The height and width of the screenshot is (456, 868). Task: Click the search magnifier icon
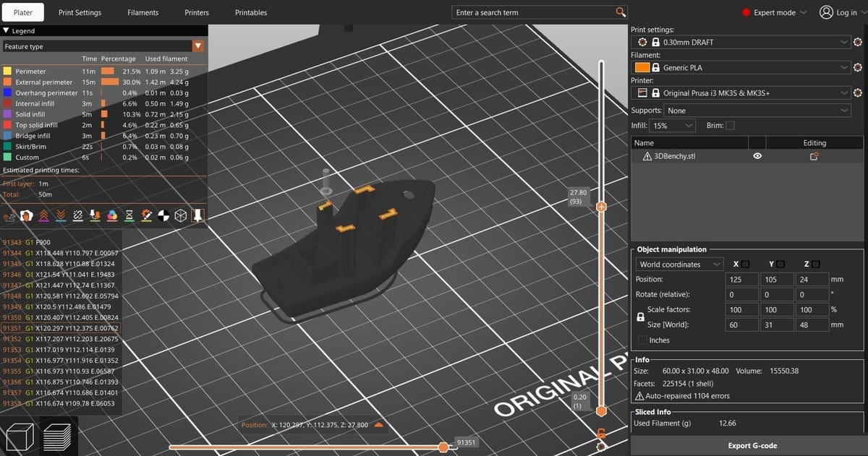click(620, 12)
